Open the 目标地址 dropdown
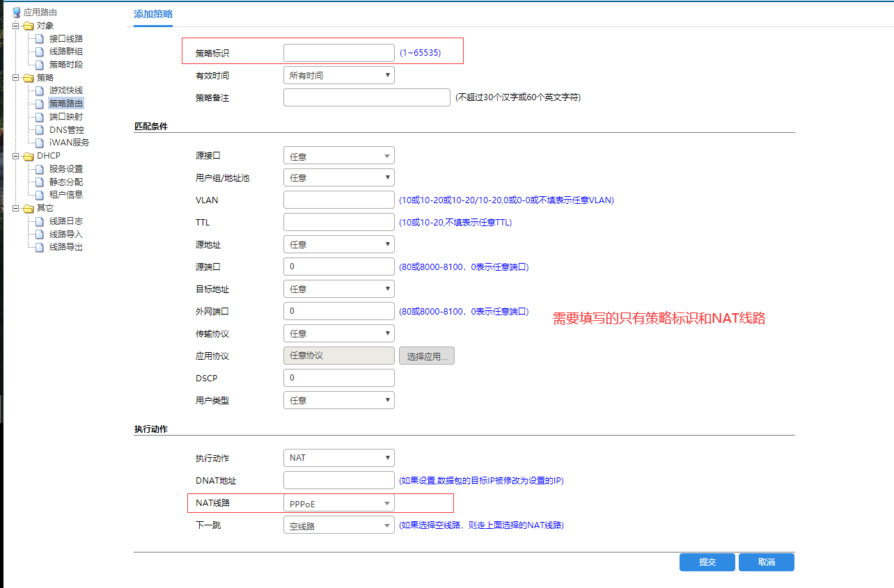This screenshot has height=588, width=894. [339, 289]
